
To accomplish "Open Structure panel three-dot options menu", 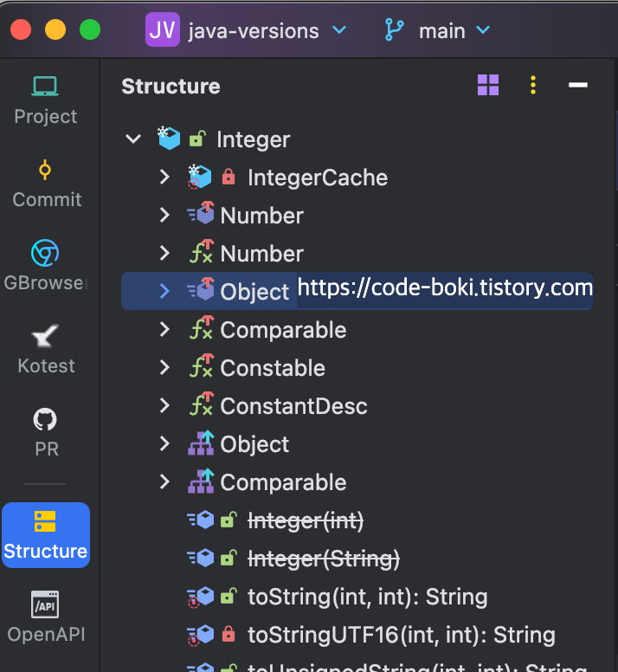I will pos(533,85).
